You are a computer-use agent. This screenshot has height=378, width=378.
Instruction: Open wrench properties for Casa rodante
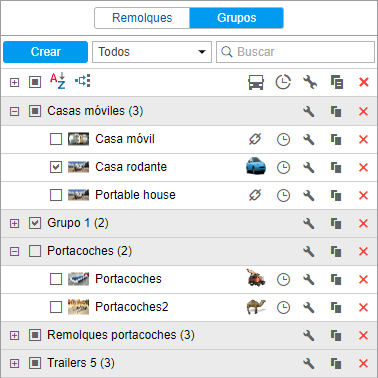[x=309, y=167]
